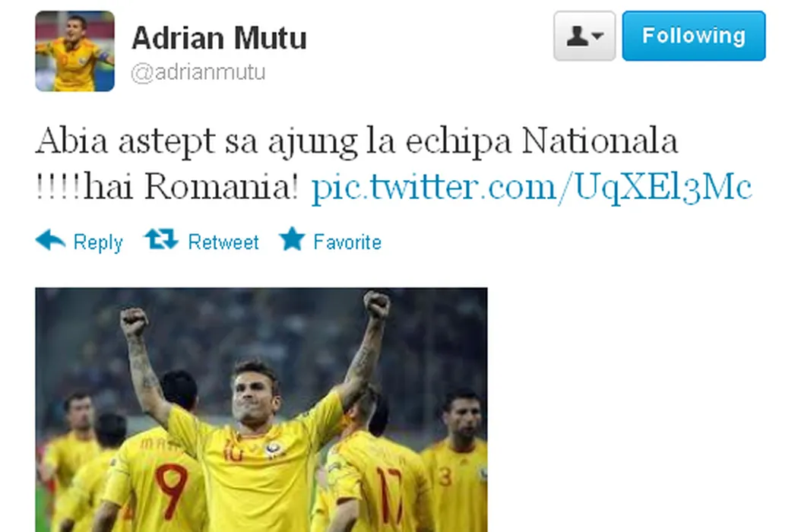
Task: Click the number 3 jersey in photo
Action: tap(445, 477)
